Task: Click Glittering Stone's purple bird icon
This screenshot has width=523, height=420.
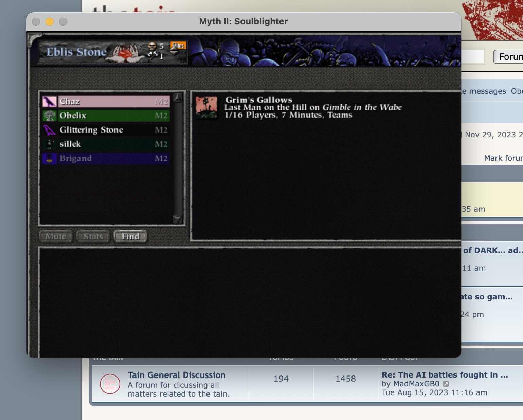Action: pyautogui.click(x=49, y=130)
